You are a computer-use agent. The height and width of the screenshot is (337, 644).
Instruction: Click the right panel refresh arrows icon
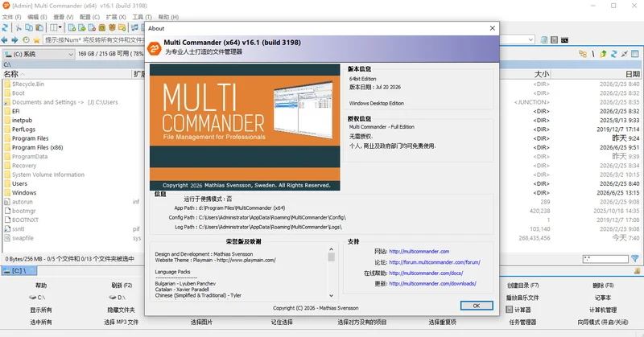tap(614, 54)
